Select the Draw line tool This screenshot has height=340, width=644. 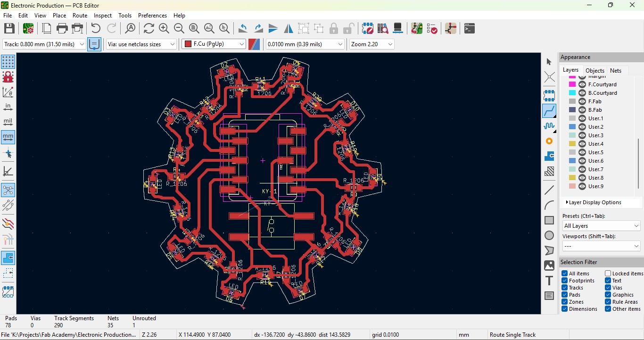pos(549,190)
